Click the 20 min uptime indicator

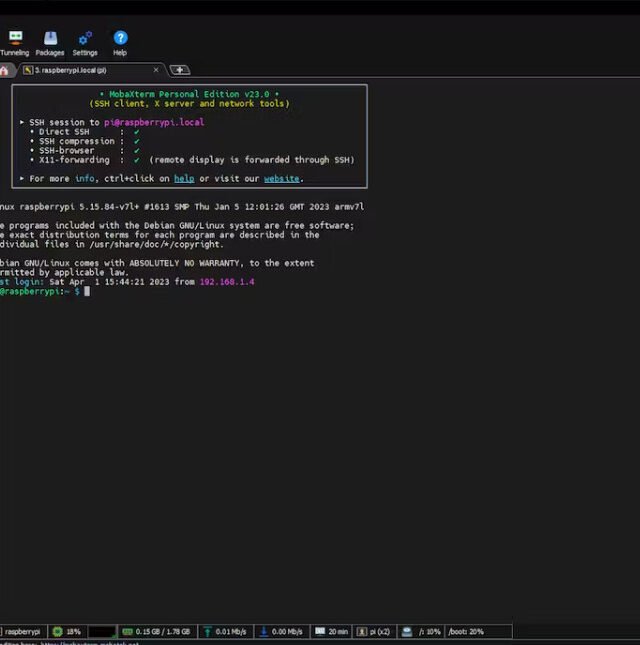click(332, 632)
